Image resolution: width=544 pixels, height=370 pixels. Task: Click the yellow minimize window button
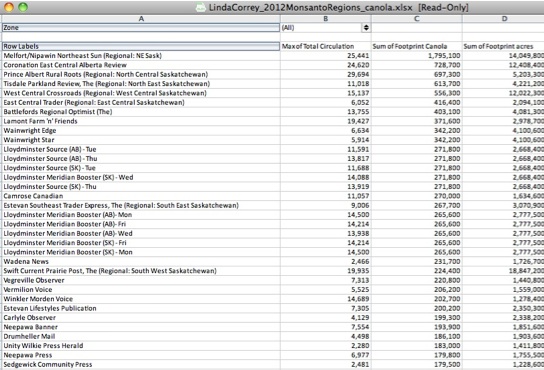9,7
